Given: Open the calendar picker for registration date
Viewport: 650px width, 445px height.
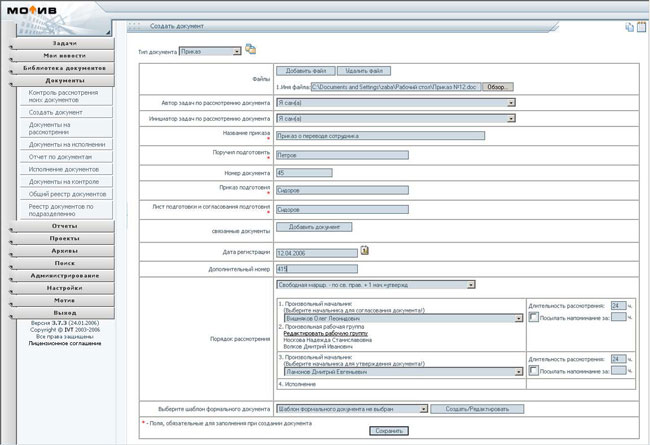Looking at the screenshot, I should pos(366,251).
